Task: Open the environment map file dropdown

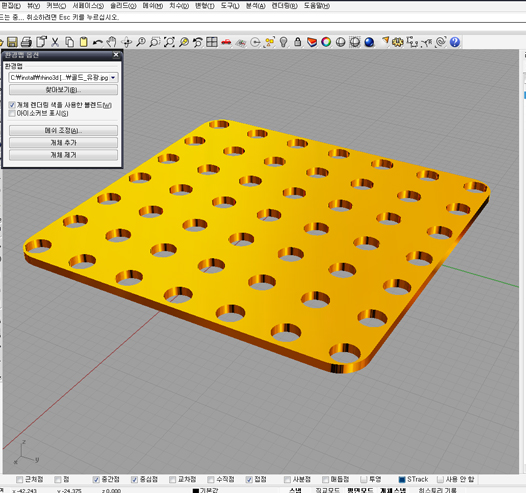Action: [x=113, y=77]
